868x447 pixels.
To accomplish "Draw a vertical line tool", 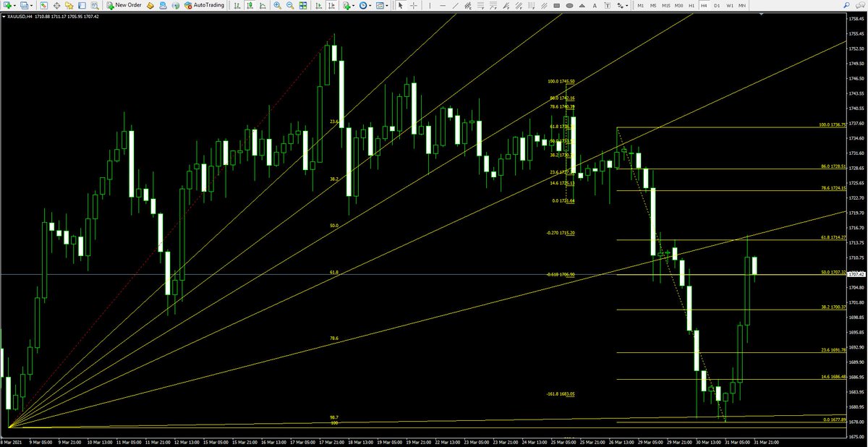I will 430,5.
